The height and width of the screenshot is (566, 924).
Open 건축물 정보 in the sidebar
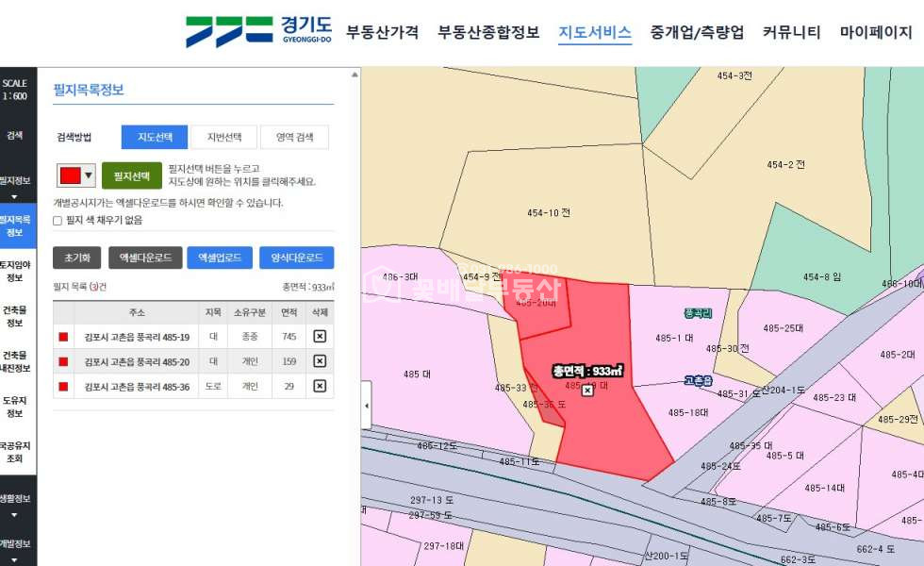(x=15, y=316)
